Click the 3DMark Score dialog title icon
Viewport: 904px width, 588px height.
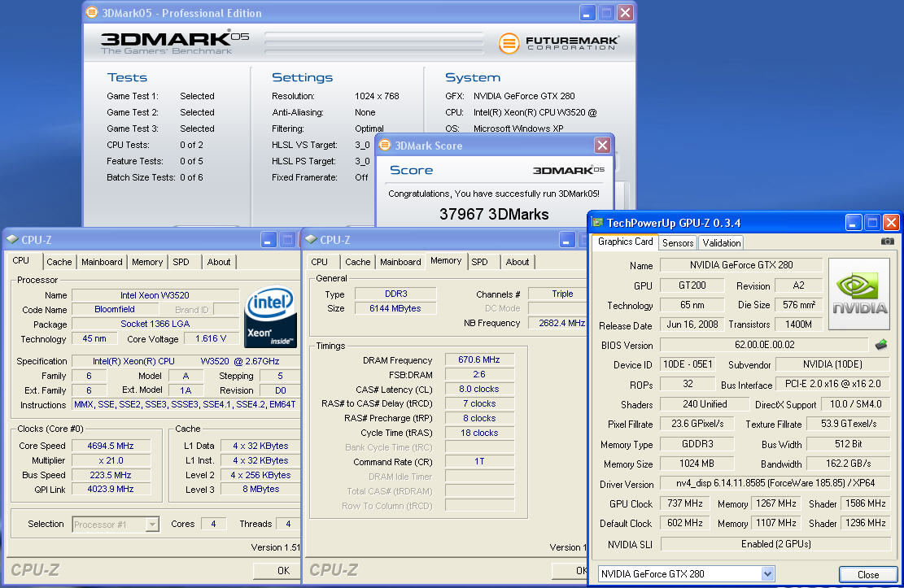pos(385,146)
